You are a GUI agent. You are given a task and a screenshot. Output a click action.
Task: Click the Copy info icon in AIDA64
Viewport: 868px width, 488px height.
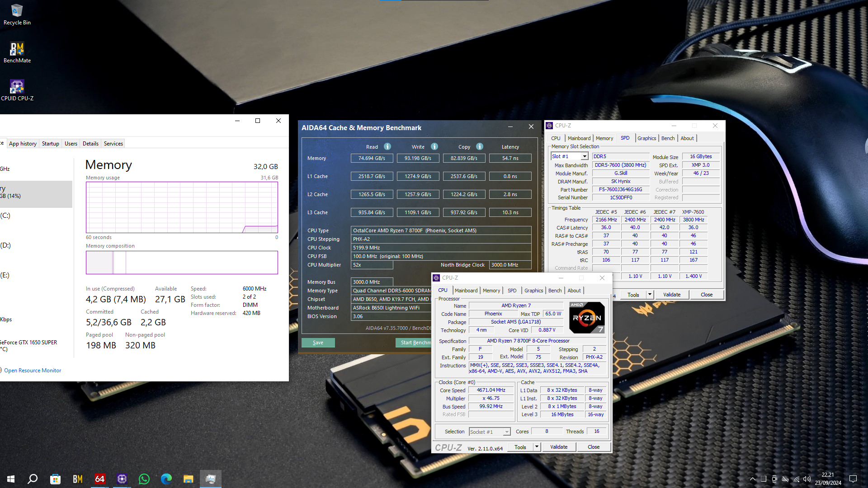(x=480, y=146)
